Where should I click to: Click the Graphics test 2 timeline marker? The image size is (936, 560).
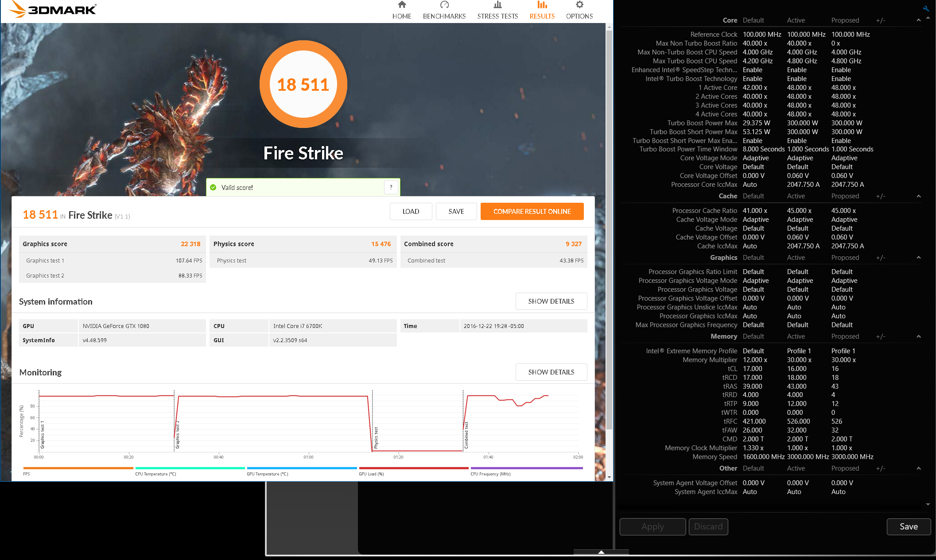pyautogui.click(x=178, y=435)
